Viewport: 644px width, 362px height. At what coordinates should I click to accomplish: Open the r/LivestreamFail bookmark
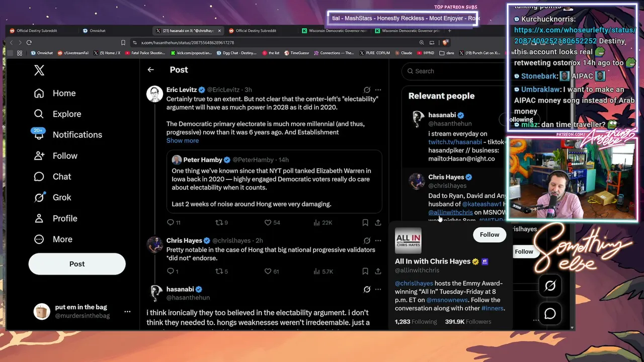point(73,53)
